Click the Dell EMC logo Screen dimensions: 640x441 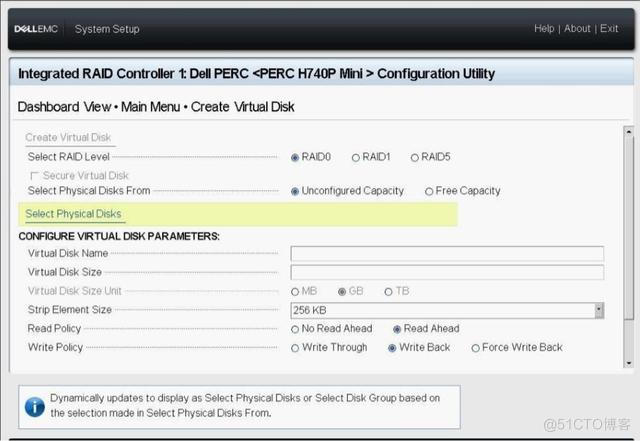click(x=37, y=29)
